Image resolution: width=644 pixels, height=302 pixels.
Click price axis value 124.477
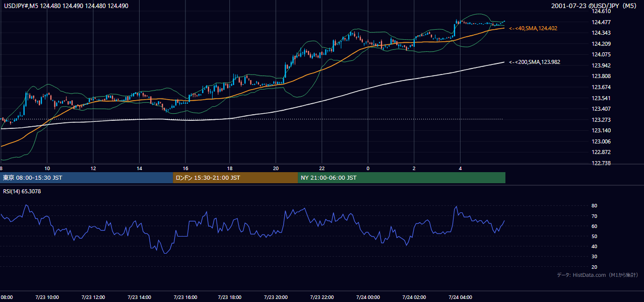pos(601,22)
